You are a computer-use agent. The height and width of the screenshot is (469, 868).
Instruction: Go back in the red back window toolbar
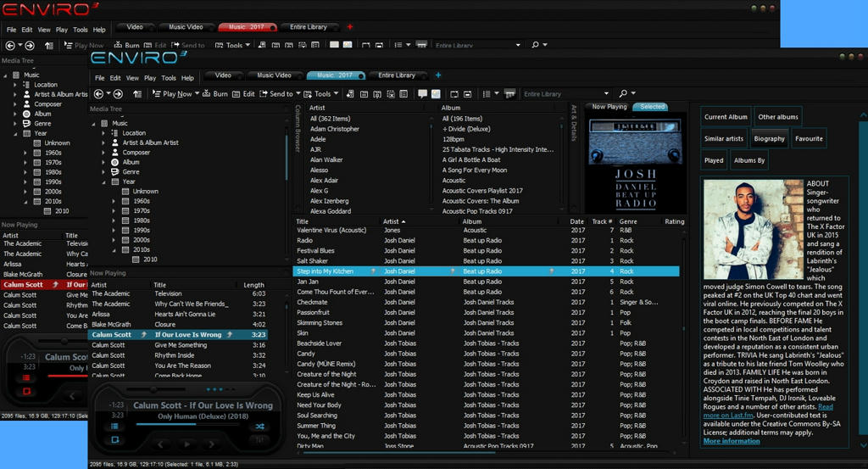pos(10,46)
